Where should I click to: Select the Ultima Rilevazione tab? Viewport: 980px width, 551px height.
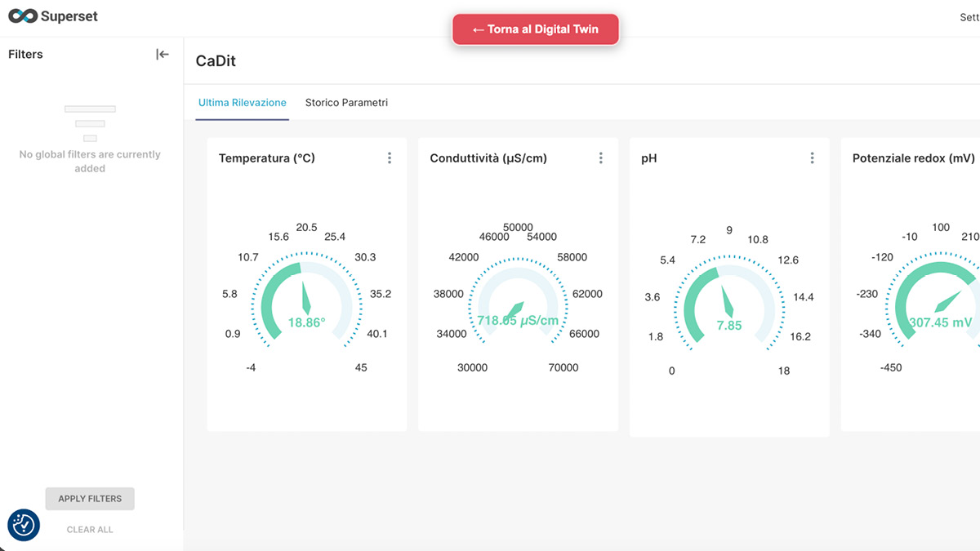tap(242, 103)
